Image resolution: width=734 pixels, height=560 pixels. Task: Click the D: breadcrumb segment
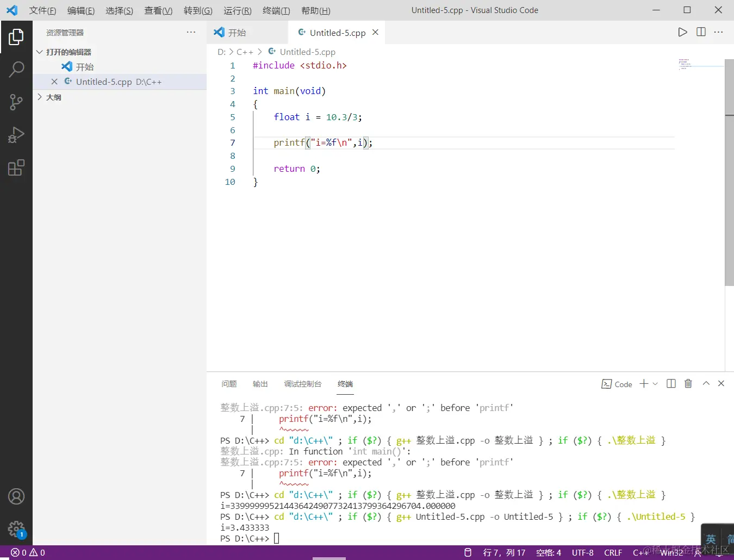point(221,52)
